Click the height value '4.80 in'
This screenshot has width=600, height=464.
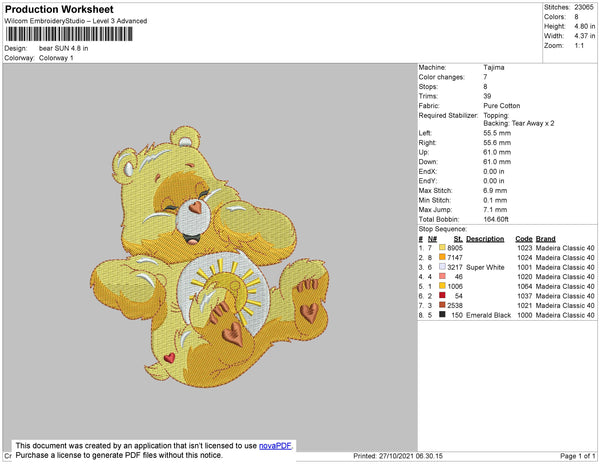(584, 26)
